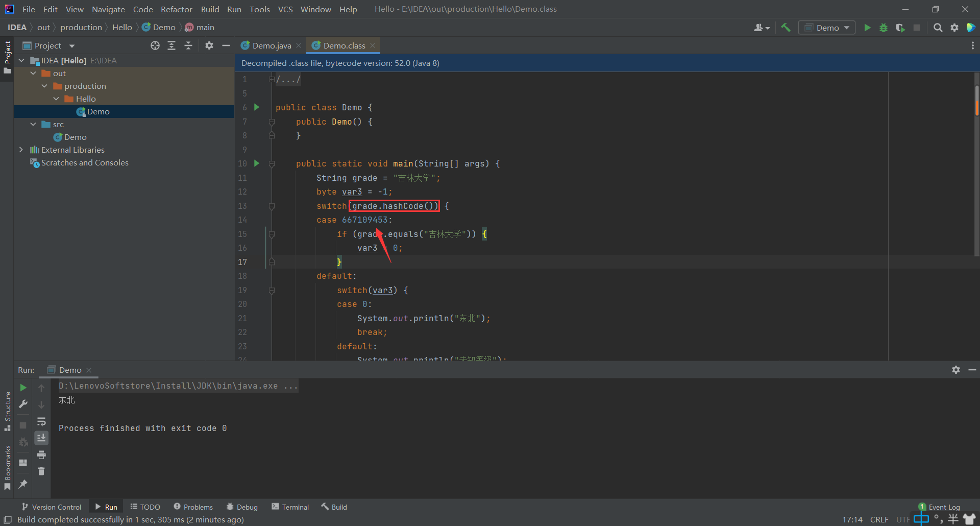Click the 17:14 cursor position status
The width and height of the screenshot is (980, 526).
click(852, 519)
